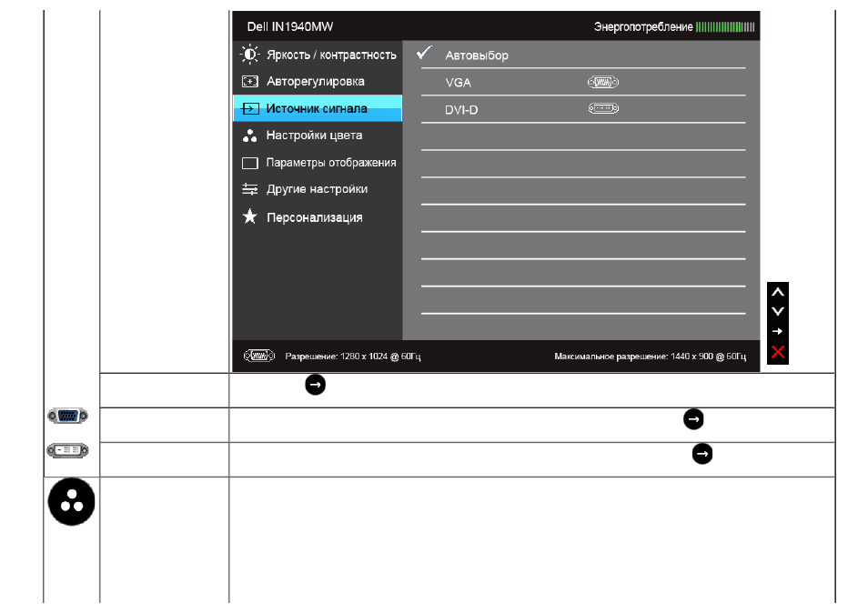Click the Dell IN1940MW title text
Viewport: 868px width, 613px height.
pyautogui.click(x=289, y=26)
